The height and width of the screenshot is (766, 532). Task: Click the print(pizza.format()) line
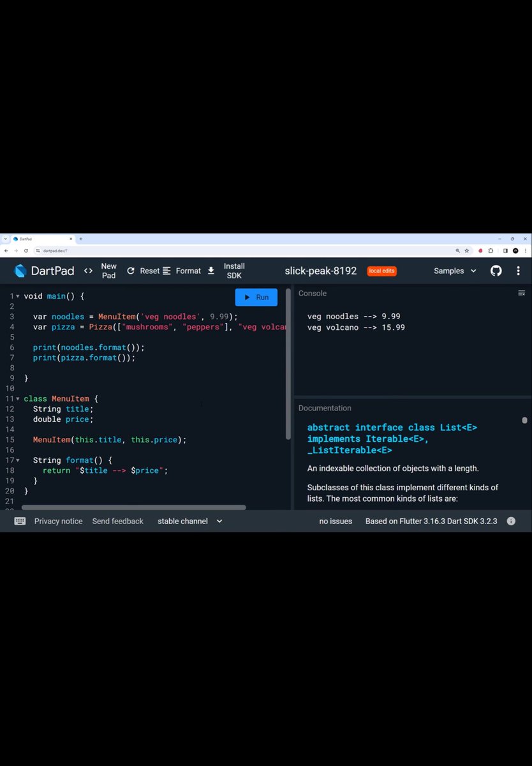coord(84,357)
